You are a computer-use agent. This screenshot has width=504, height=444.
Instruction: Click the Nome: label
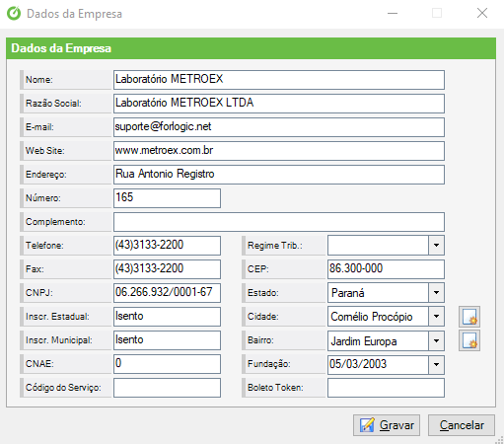tap(39, 80)
